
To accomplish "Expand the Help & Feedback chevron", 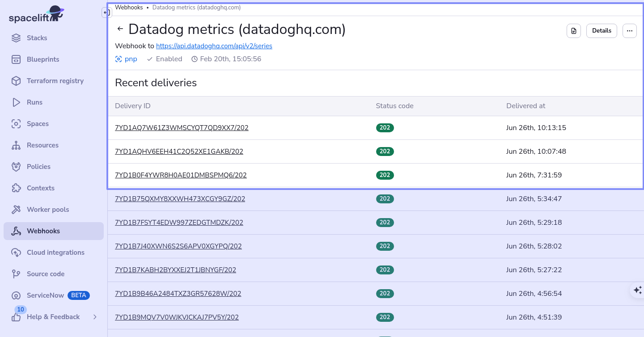I will (95, 317).
